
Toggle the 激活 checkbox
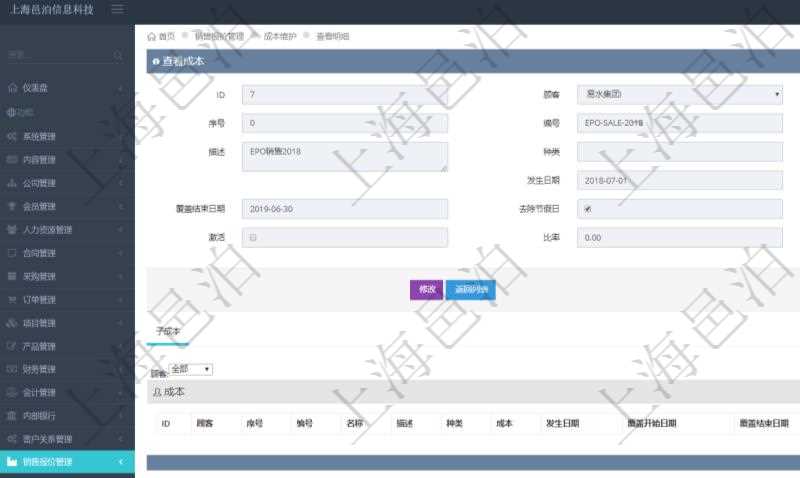pos(253,238)
